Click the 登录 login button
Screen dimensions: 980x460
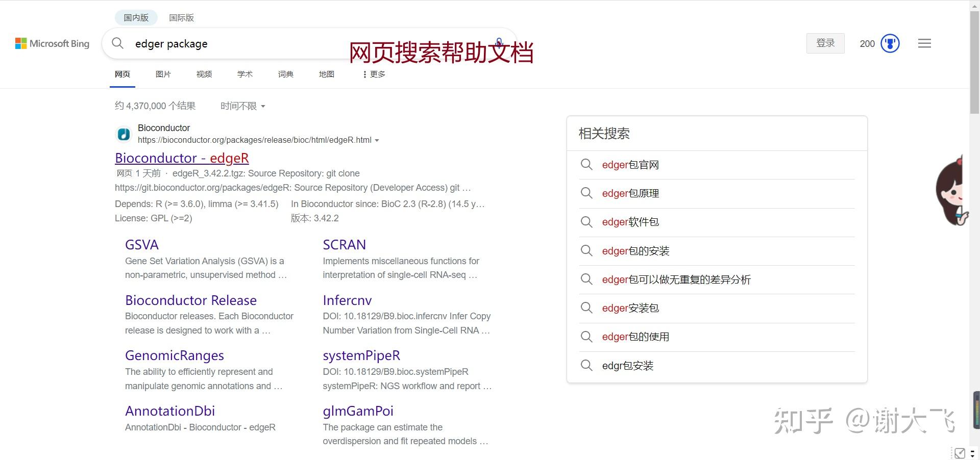tap(825, 43)
